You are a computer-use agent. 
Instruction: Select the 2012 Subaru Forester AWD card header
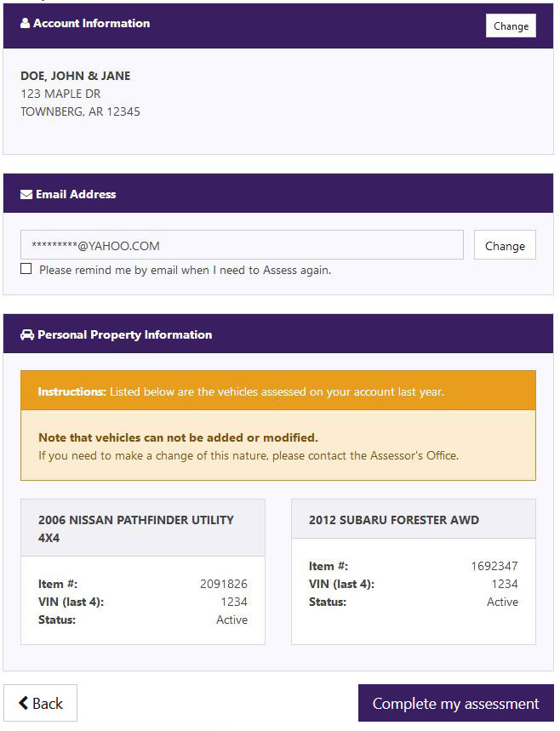click(x=414, y=519)
